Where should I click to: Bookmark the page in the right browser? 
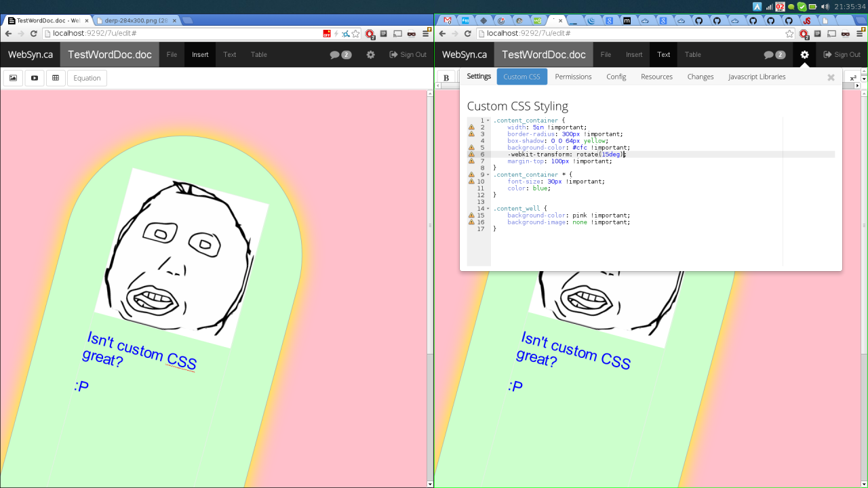pyautogui.click(x=789, y=33)
